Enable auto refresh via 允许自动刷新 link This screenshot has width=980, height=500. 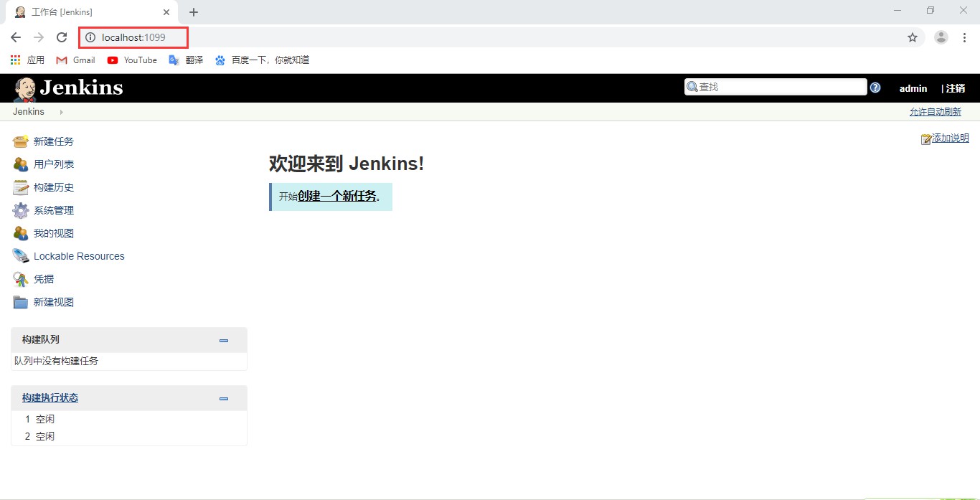[935, 112]
